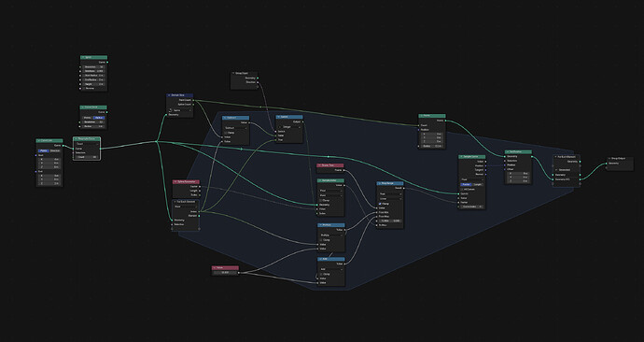Open the Subtract operation dropdown
Image resolution: width=644 pixels, height=342 pixels.
(235, 128)
